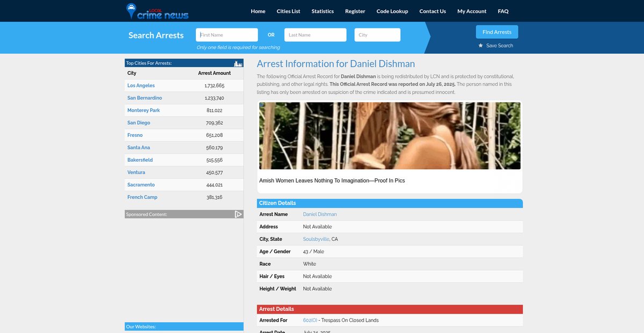Open the Home menu item

(x=258, y=11)
